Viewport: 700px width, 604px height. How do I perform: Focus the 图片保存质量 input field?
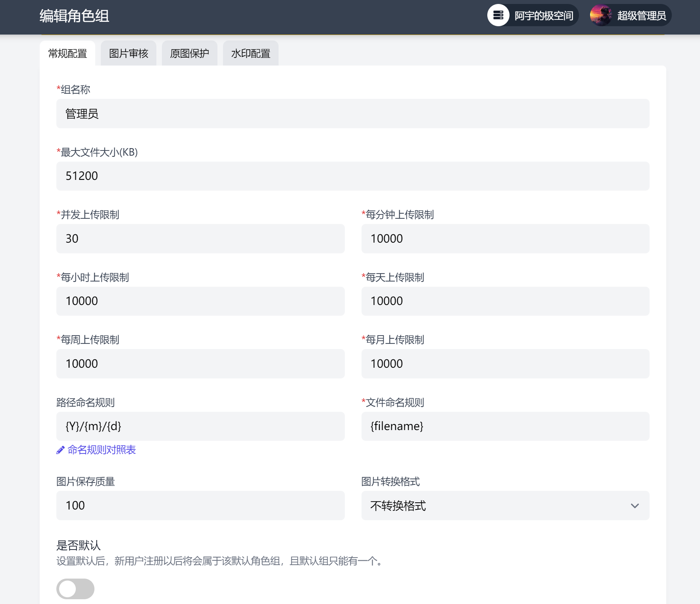[x=200, y=506]
